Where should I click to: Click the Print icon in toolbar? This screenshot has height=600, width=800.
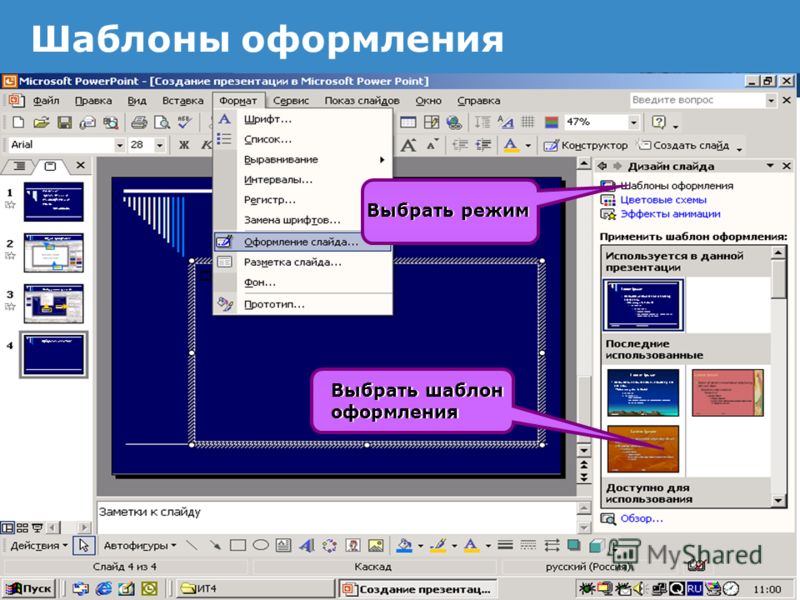(x=139, y=122)
